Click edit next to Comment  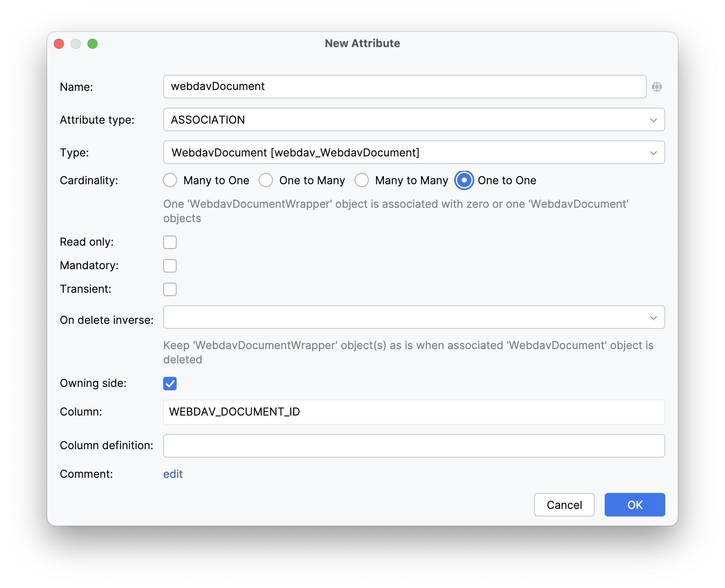172,474
